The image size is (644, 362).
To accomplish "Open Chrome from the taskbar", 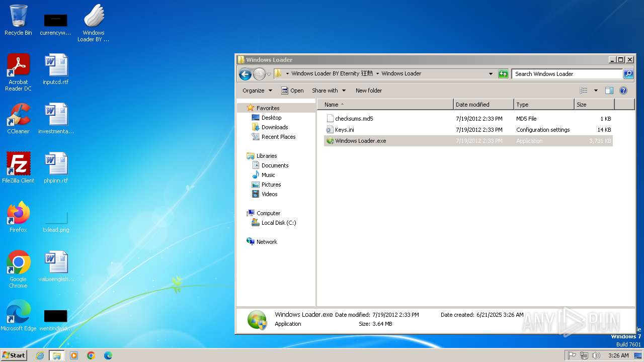I will point(91,355).
